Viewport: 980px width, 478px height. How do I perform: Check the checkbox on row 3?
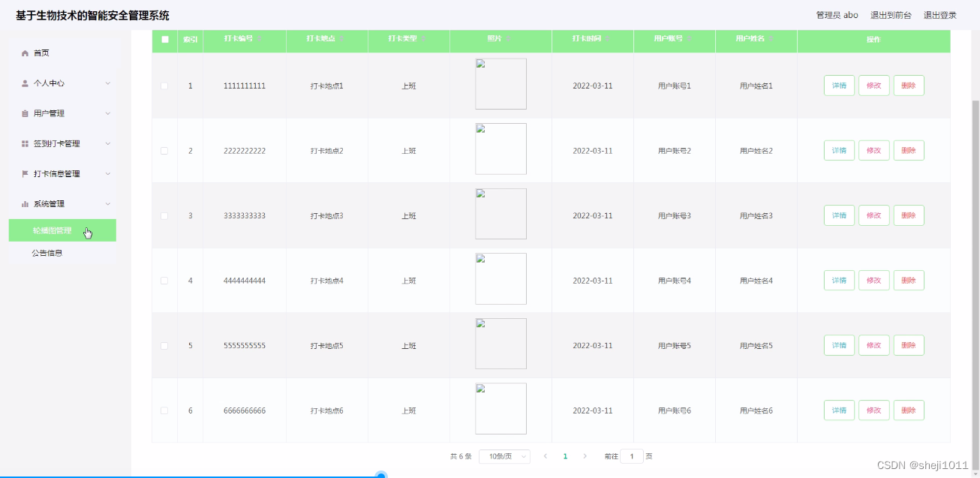[x=164, y=215]
